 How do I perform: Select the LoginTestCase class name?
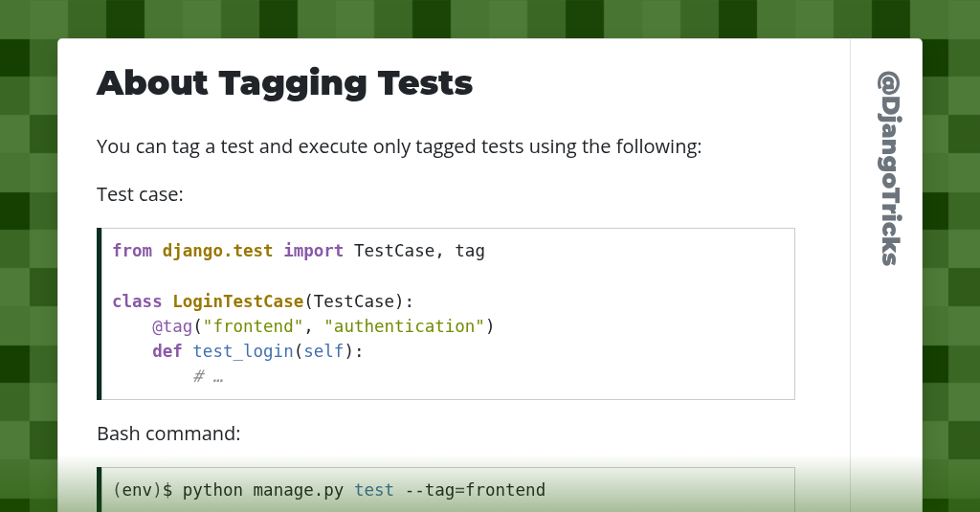coord(238,301)
